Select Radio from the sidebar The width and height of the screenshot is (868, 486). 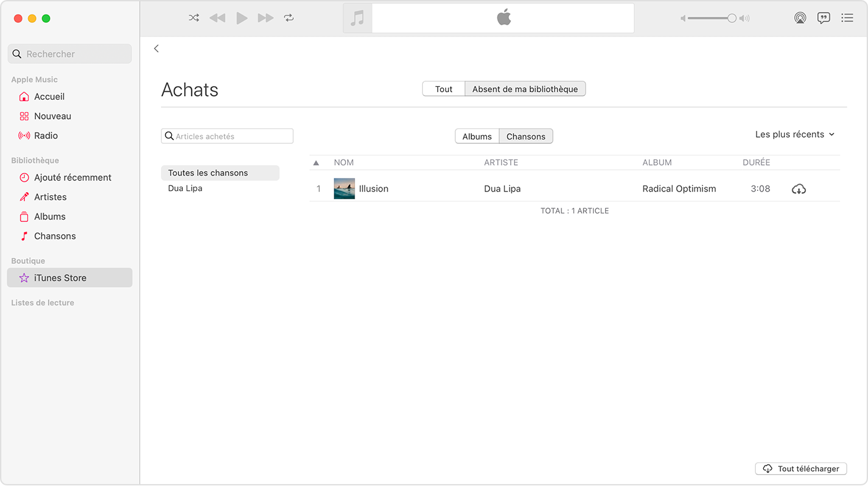(x=47, y=135)
